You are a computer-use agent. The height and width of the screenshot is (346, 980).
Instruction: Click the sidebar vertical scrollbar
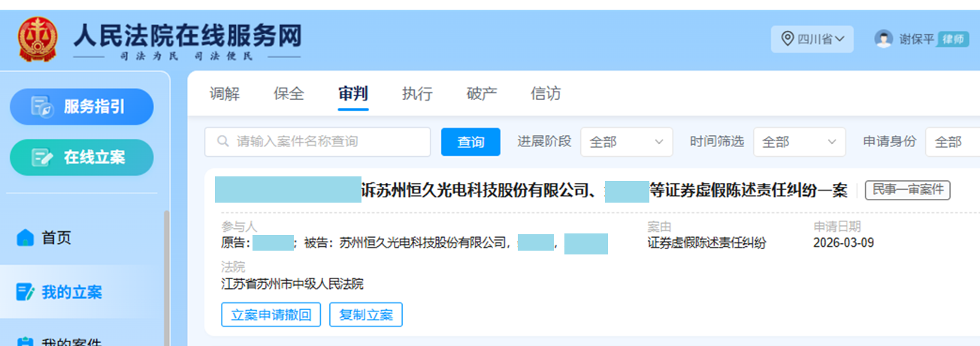166,278
